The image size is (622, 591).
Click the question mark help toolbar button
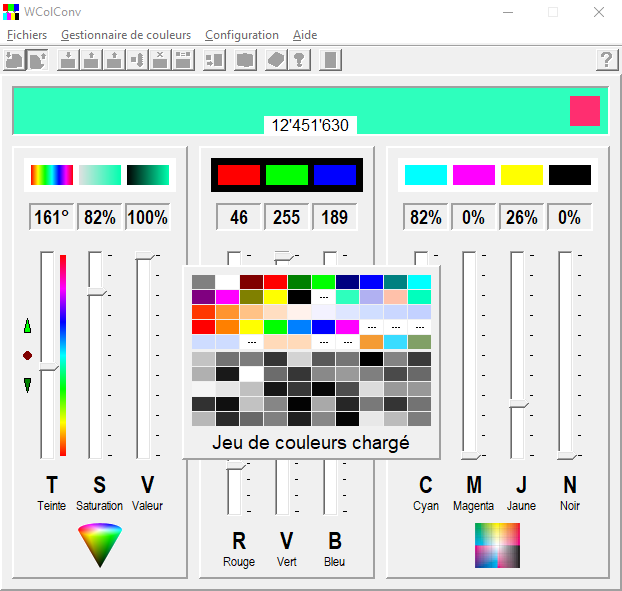[606, 60]
